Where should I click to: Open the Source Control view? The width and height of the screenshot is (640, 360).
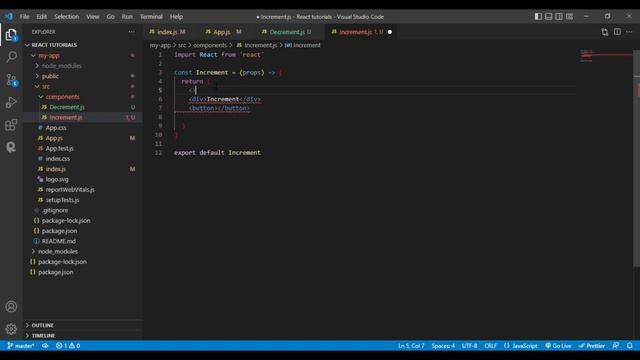point(11,80)
